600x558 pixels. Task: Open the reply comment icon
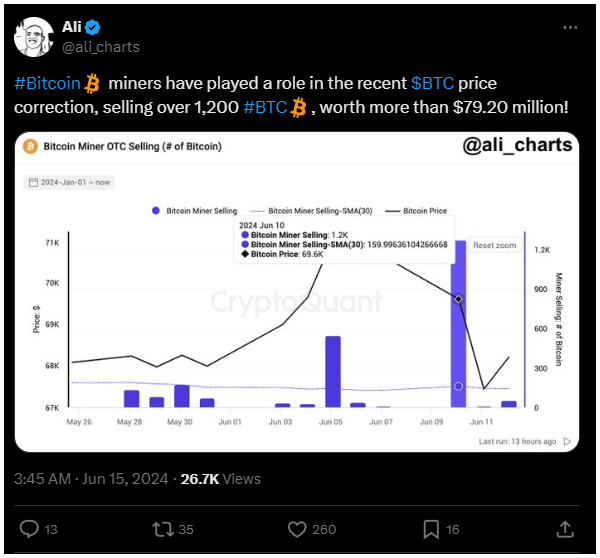pos(29,529)
